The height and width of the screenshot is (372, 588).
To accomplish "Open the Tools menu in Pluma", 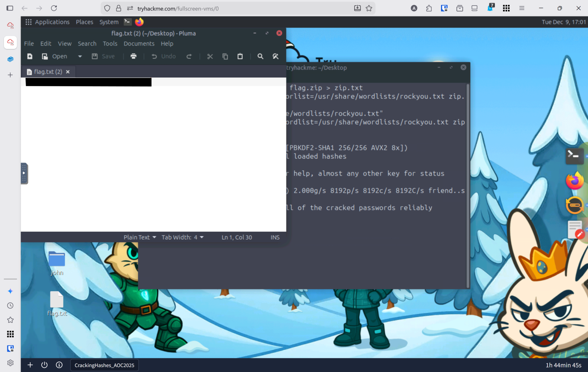I will click(110, 44).
